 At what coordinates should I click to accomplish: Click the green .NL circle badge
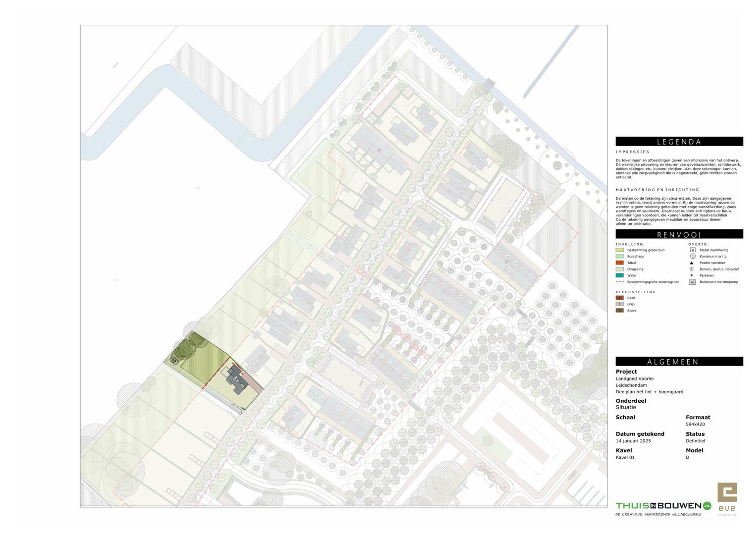(x=707, y=506)
